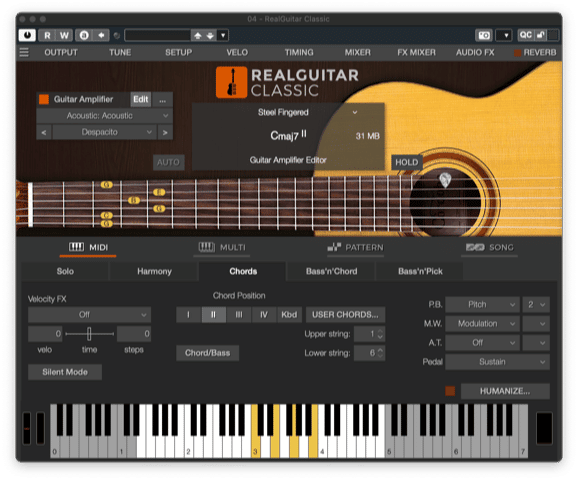Open the TUNE menu
This screenshot has height=480, width=578.
120,52
